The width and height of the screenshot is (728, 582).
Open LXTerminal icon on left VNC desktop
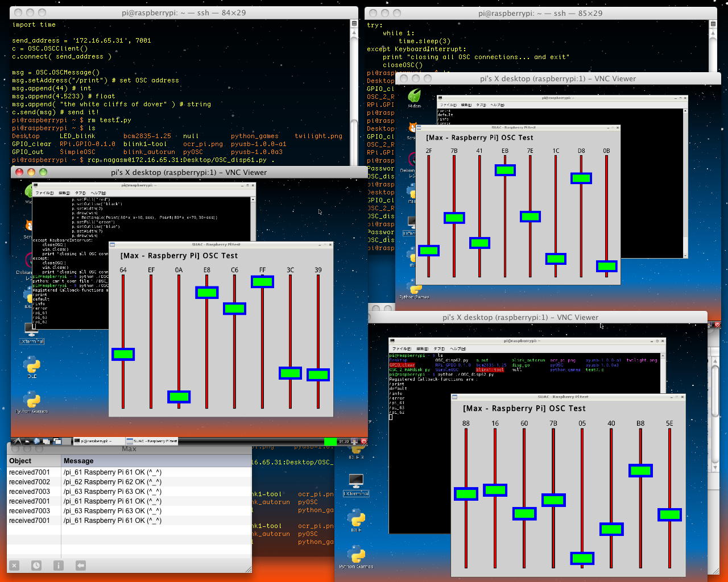pyautogui.click(x=31, y=331)
